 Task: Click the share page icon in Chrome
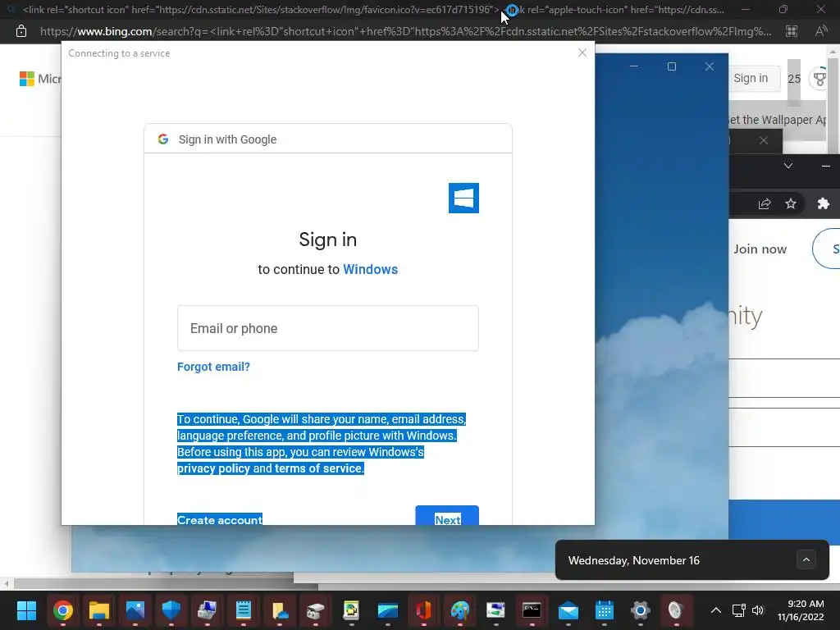(765, 203)
